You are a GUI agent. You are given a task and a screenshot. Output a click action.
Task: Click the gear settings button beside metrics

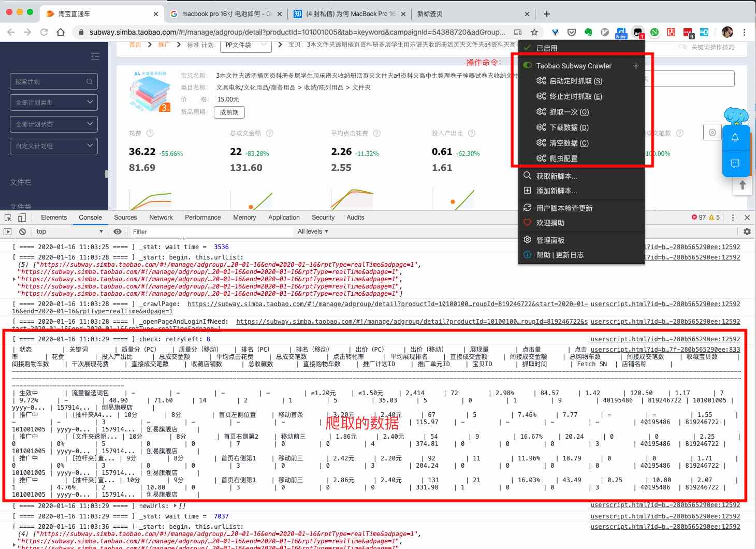pos(713,133)
